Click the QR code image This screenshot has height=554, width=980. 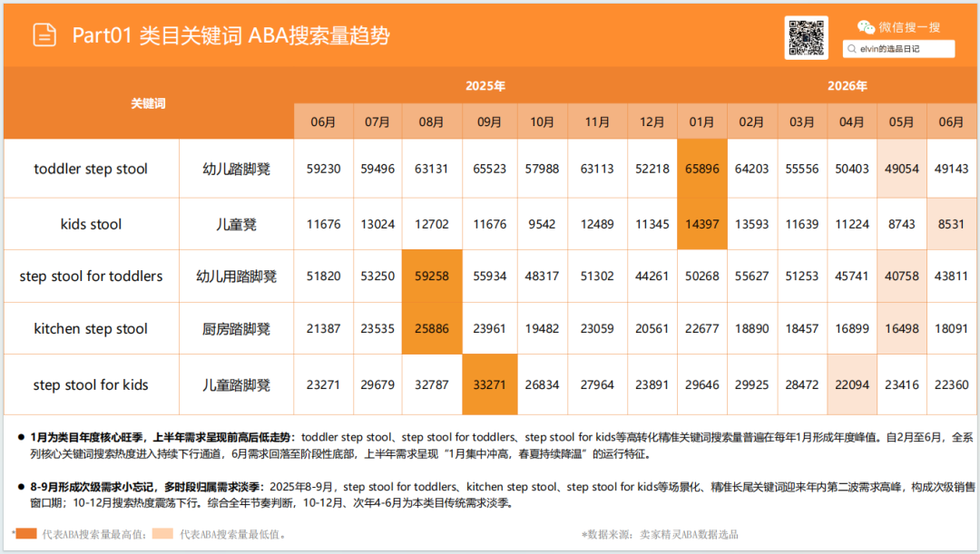tap(807, 37)
